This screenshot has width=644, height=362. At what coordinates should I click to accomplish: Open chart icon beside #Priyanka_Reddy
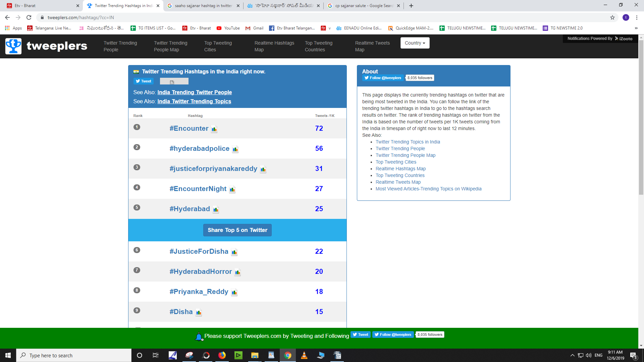(x=234, y=292)
